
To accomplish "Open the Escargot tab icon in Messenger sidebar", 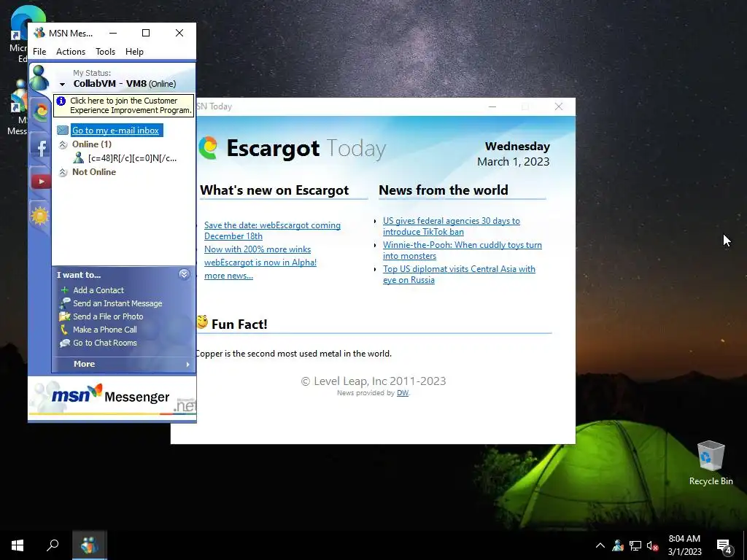I will click(41, 112).
